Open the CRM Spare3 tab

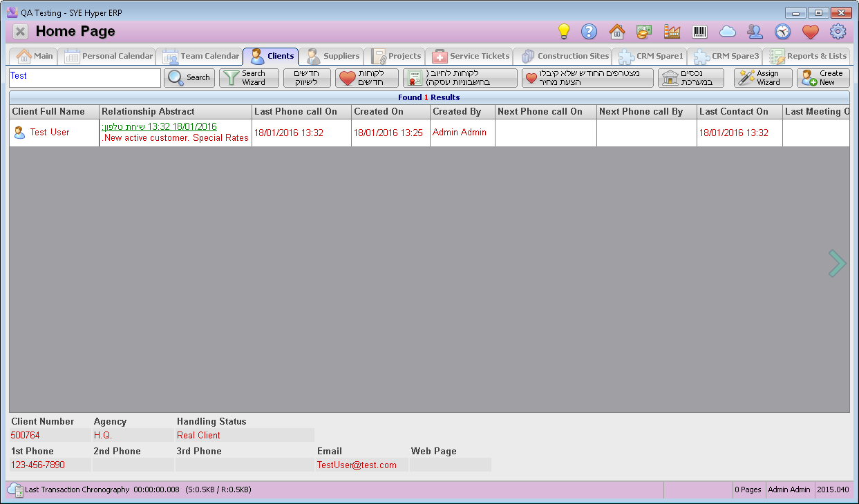point(726,56)
